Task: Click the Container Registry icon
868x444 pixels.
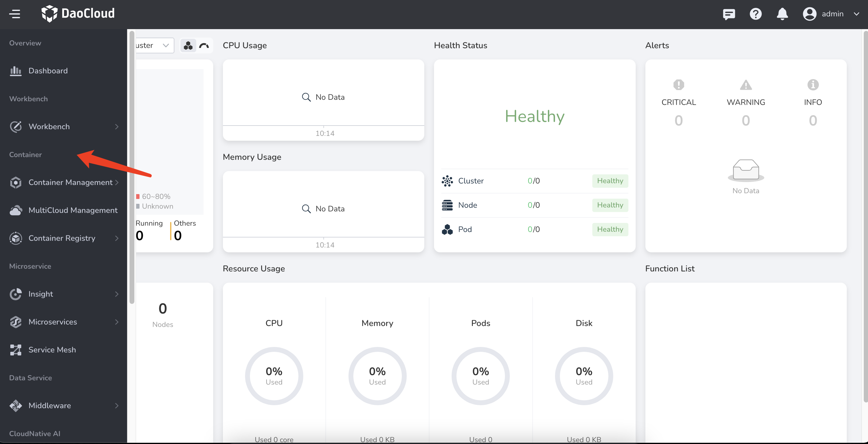Action: point(16,238)
